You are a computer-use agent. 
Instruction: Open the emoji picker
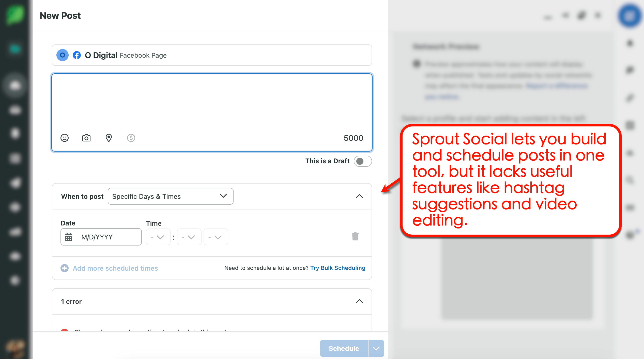pyautogui.click(x=64, y=138)
